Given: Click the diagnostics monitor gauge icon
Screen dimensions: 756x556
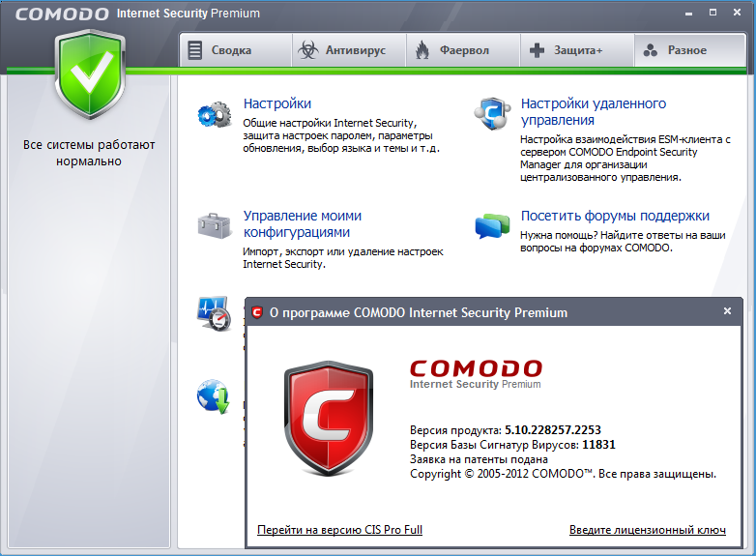Looking at the screenshot, I should point(214,313).
